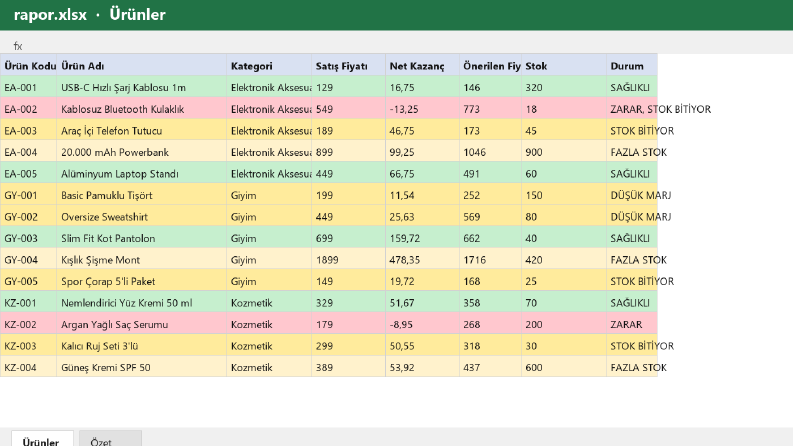Select the Önerilen Fiy header cell
This screenshot has height=446, width=793.
coord(490,65)
